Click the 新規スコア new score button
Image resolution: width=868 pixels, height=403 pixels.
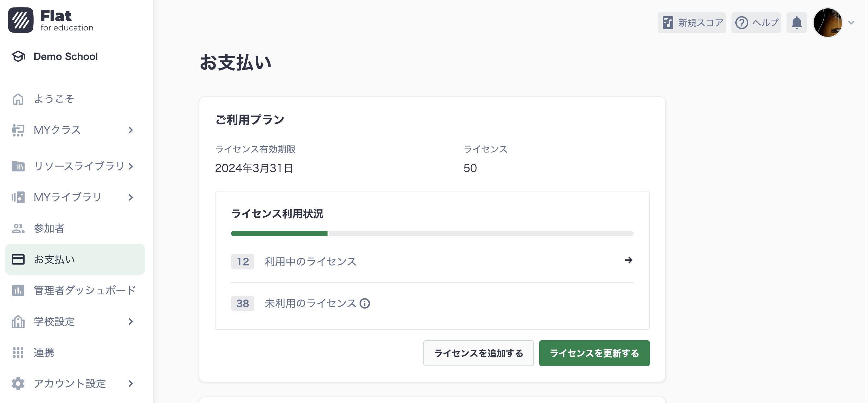[692, 23]
